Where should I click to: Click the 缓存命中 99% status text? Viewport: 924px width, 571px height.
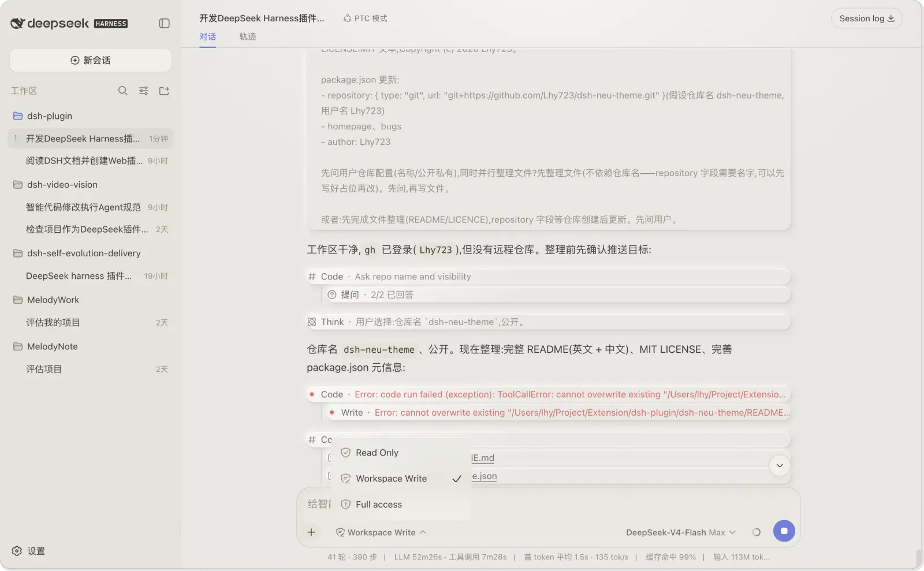670,557
